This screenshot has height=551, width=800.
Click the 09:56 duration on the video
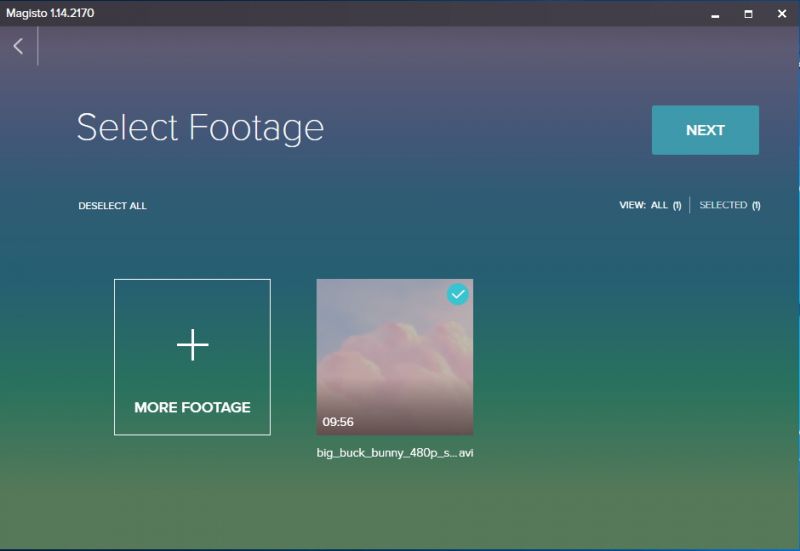tap(338, 422)
